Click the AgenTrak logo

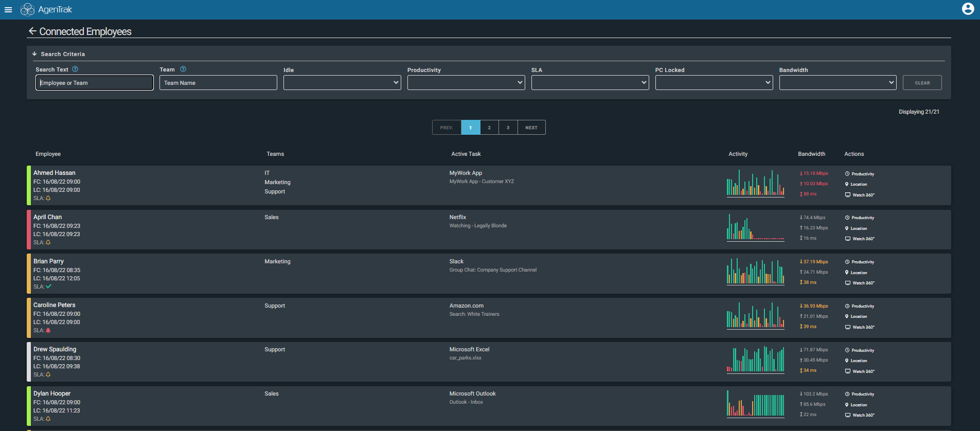(46, 9)
